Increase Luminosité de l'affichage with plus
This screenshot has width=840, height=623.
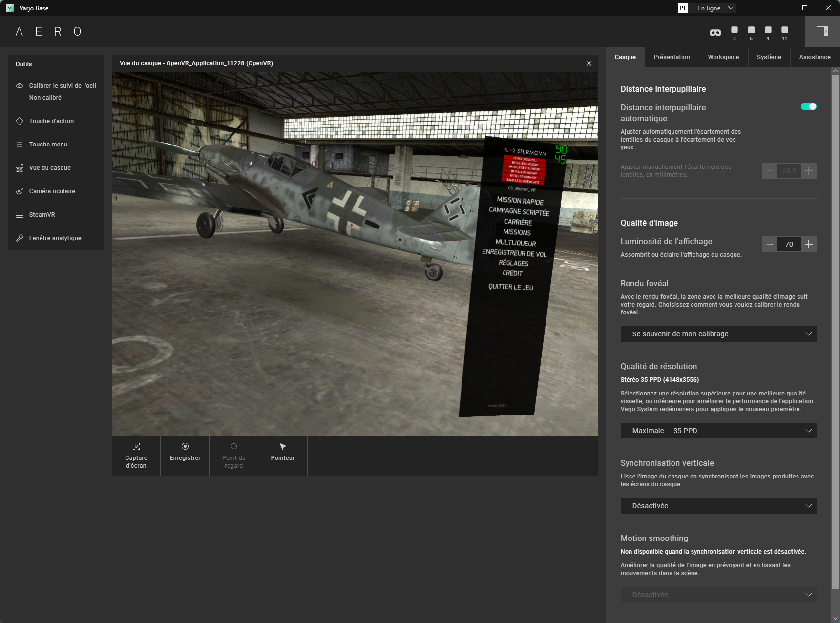pyautogui.click(x=809, y=244)
